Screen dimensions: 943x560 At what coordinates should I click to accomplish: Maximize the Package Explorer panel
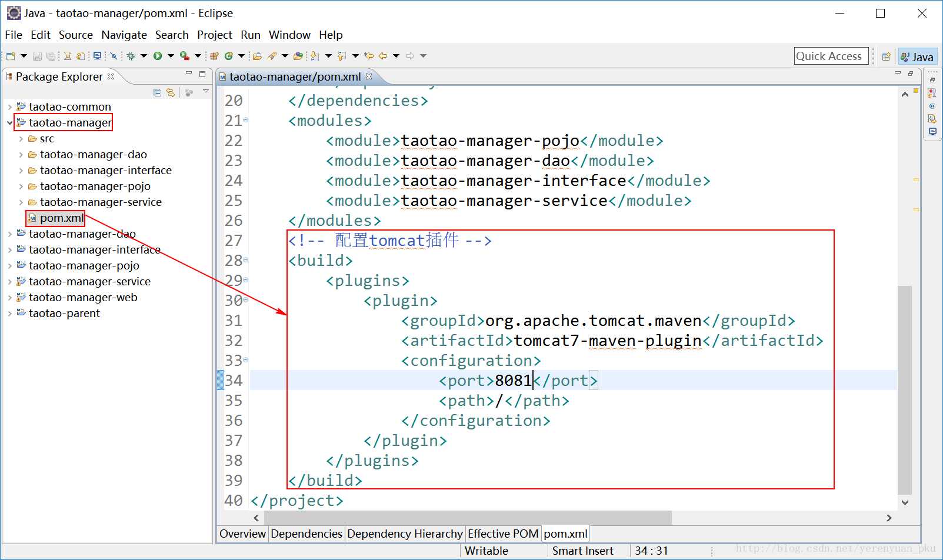pyautogui.click(x=202, y=74)
